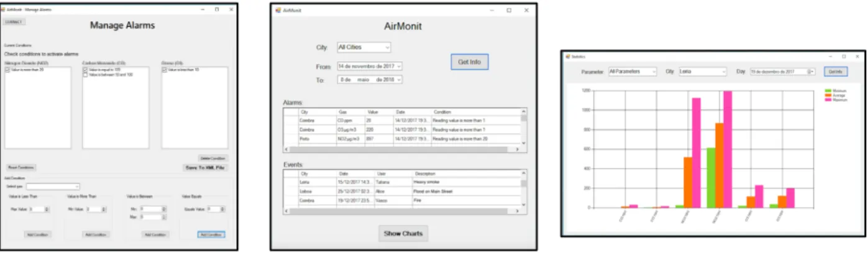Open the Day date picker in Statistics window
This screenshot has width=868, height=253.
click(782, 71)
